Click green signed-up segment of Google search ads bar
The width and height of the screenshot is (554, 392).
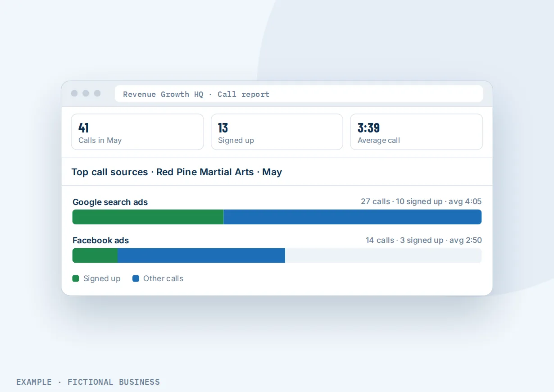(x=148, y=217)
